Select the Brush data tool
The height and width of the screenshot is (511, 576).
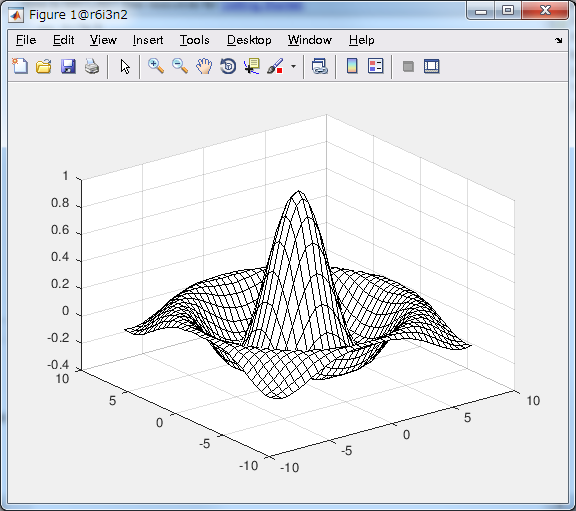tap(276, 66)
